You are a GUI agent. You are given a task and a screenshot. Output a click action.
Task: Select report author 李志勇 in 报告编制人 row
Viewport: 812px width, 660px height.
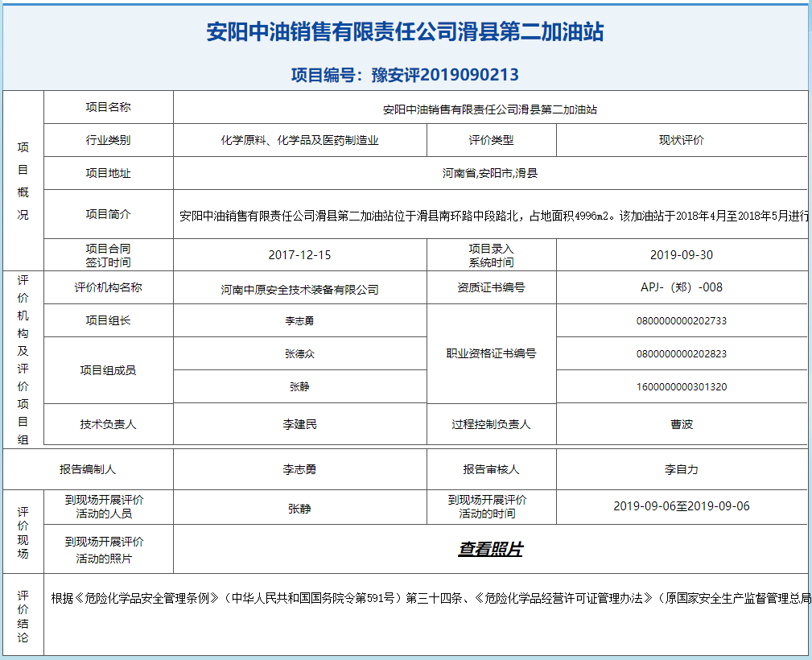[300, 469]
